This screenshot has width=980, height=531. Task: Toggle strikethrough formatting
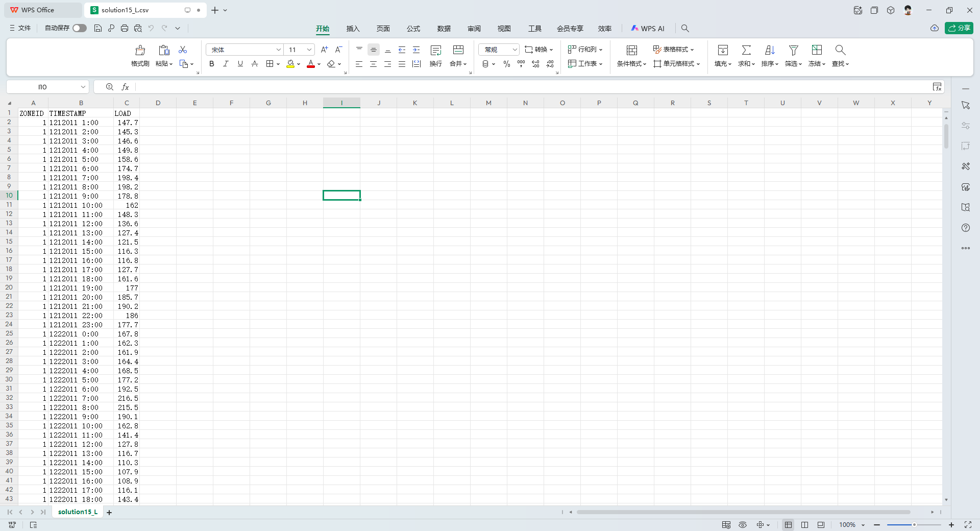254,64
